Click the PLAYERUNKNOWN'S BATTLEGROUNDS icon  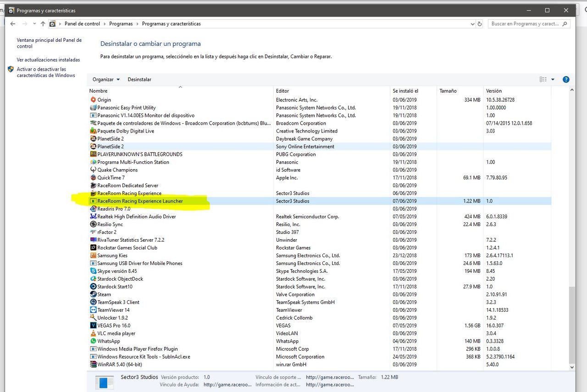coord(94,154)
